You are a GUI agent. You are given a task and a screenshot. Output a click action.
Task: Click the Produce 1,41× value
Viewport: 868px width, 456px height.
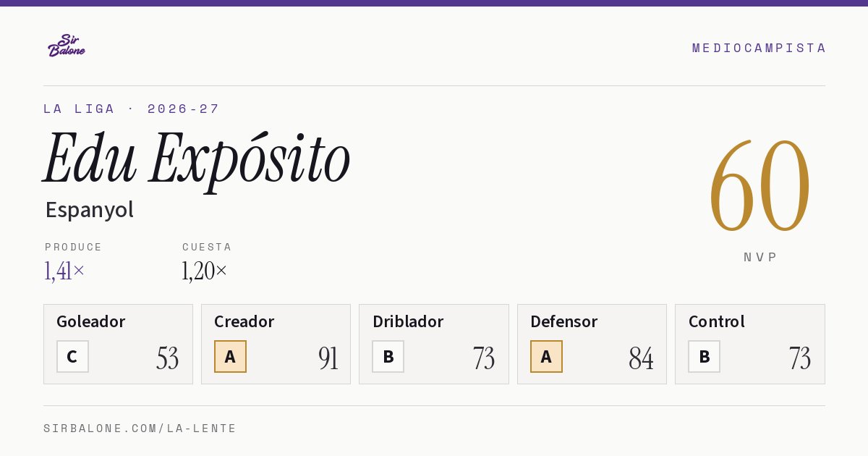pyautogui.click(x=64, y=271)
